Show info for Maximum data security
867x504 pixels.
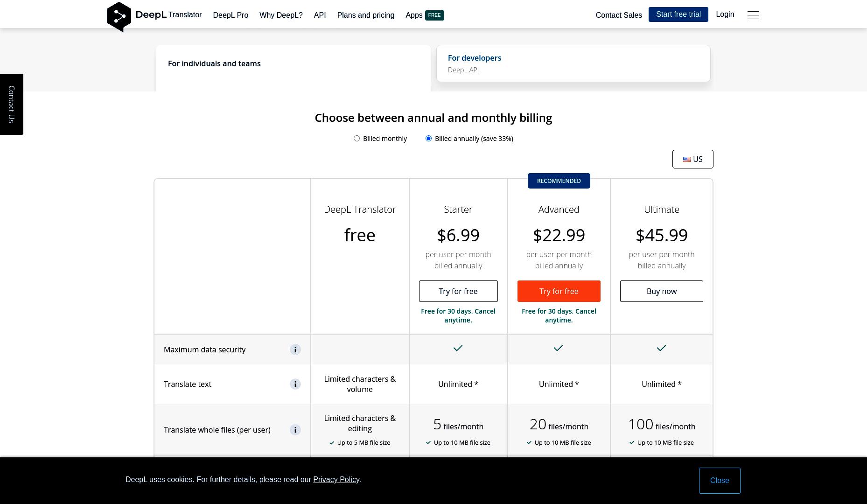295,350
